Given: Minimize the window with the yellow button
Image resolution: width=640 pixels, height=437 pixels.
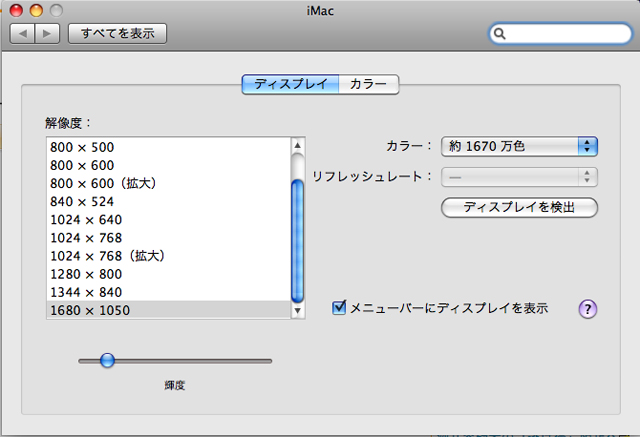Looking at the screenshot, I should click(36, 10).
